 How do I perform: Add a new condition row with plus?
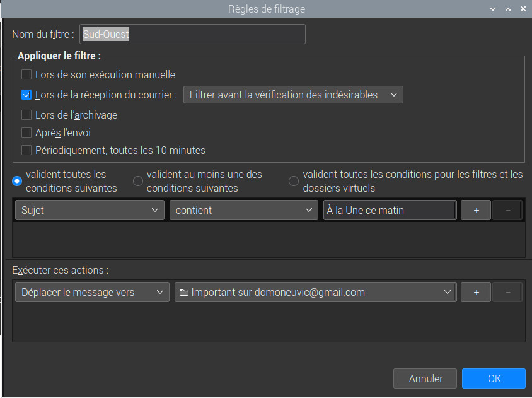(476, 210)
